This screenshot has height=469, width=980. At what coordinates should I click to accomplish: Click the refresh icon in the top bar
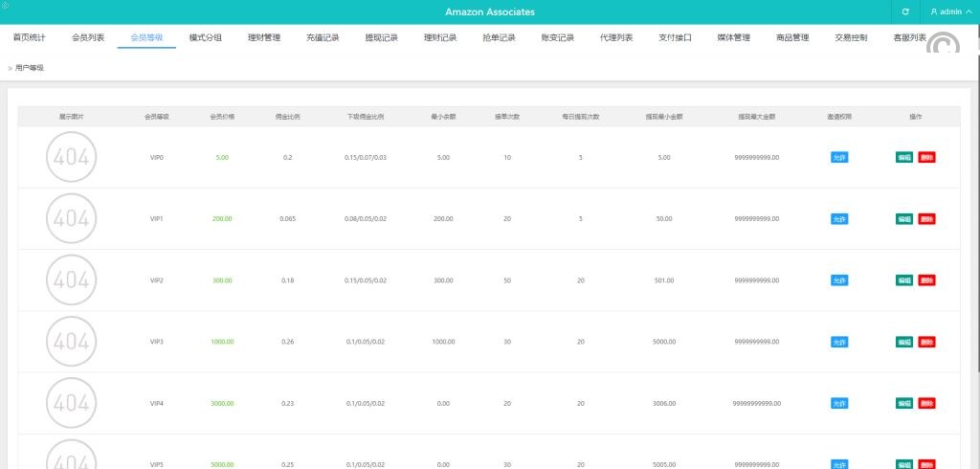tap(905, 11)
